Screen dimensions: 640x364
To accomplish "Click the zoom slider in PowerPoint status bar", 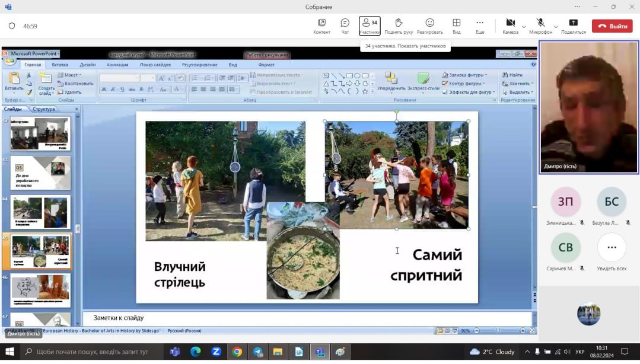I will coord(498,331).
